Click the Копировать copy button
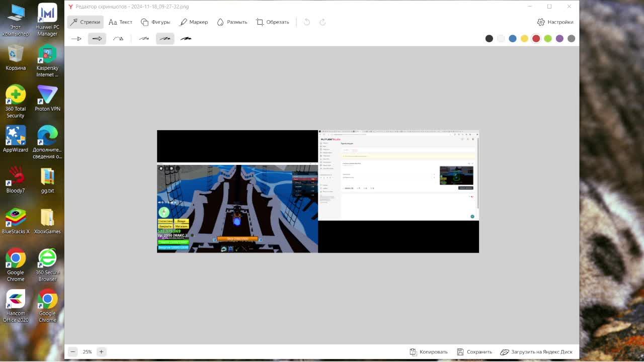Image resolution: width=644 pixels, height=362 pixels. point(429,352)
